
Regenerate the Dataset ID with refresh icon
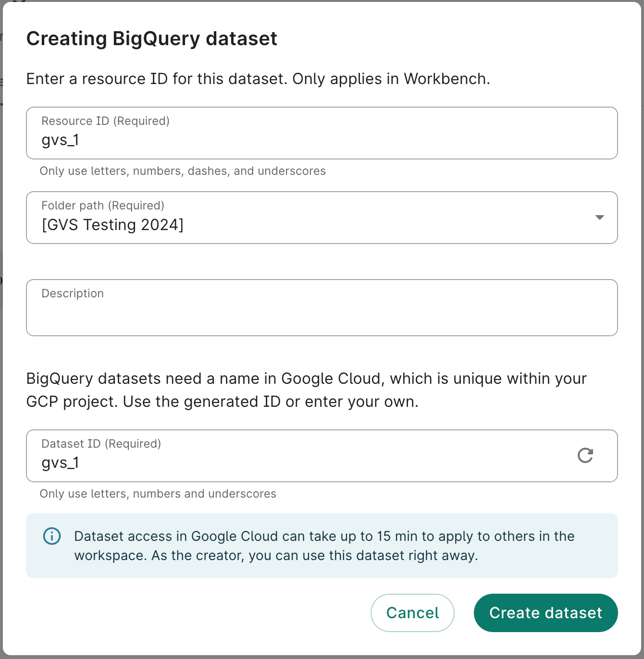coord(585,455)
